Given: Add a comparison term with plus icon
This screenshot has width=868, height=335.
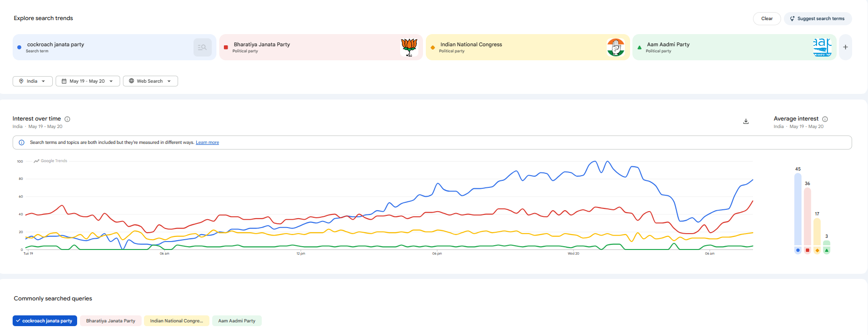Looking at the screenshot, I should pos(845,47).
